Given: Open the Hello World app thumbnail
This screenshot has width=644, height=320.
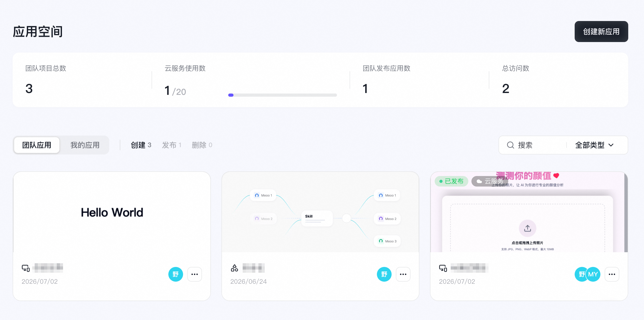Looking at the screenshot, I should coord(112,212).
